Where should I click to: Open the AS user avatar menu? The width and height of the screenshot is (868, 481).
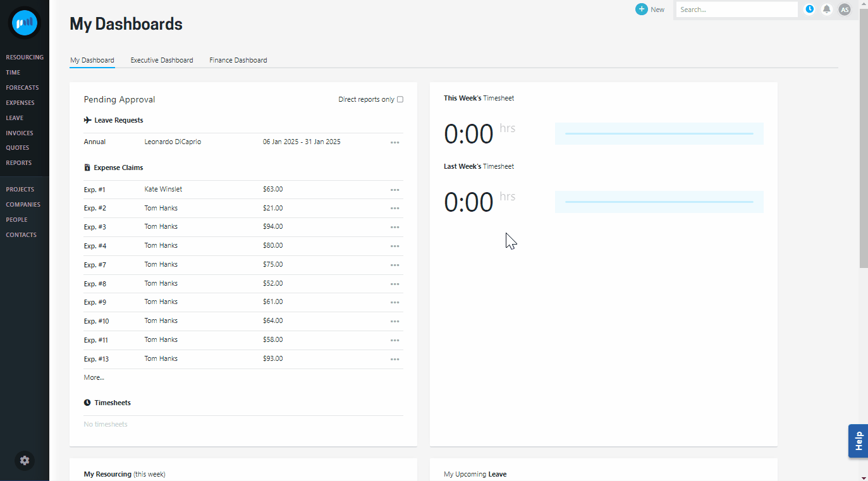(845, 9)
